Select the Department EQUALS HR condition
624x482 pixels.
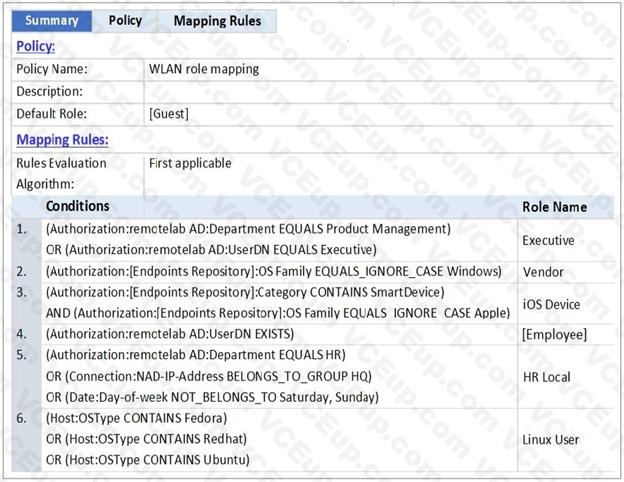[x=196, y=355]
